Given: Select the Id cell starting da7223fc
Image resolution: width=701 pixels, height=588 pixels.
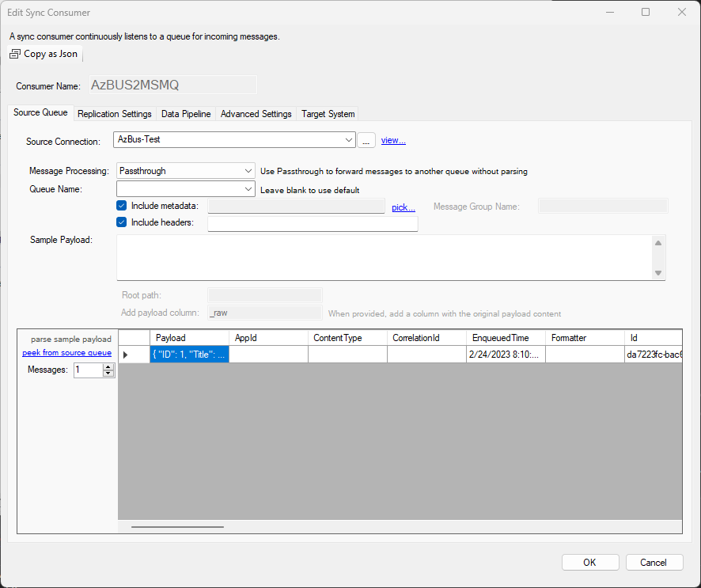Looking at the screenshot, I should [654, 355].
